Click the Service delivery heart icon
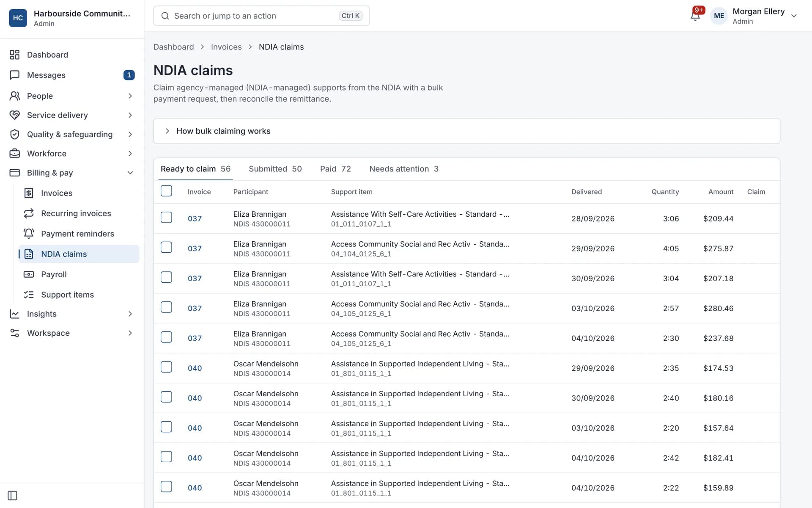 point(15,115)
